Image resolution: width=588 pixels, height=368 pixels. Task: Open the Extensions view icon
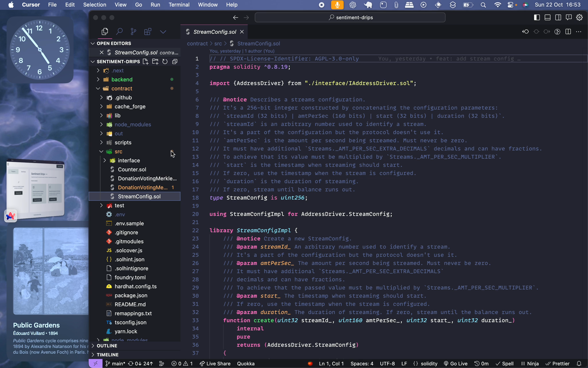pyautogui.click(x=148, y=32)
